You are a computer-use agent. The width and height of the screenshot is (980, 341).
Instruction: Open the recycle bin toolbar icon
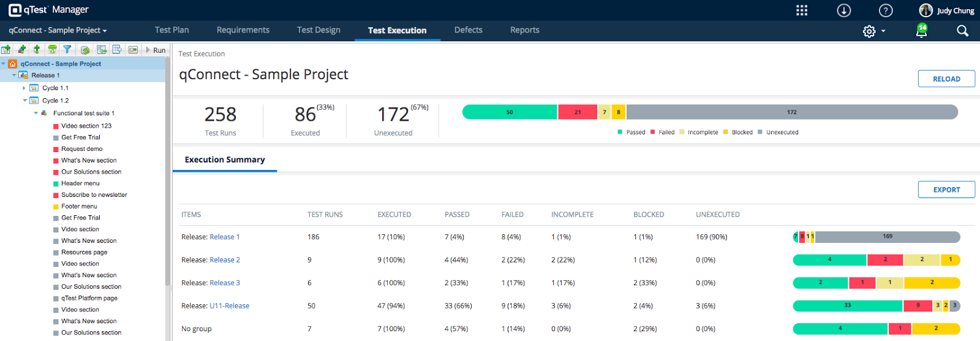click(53, 50)
